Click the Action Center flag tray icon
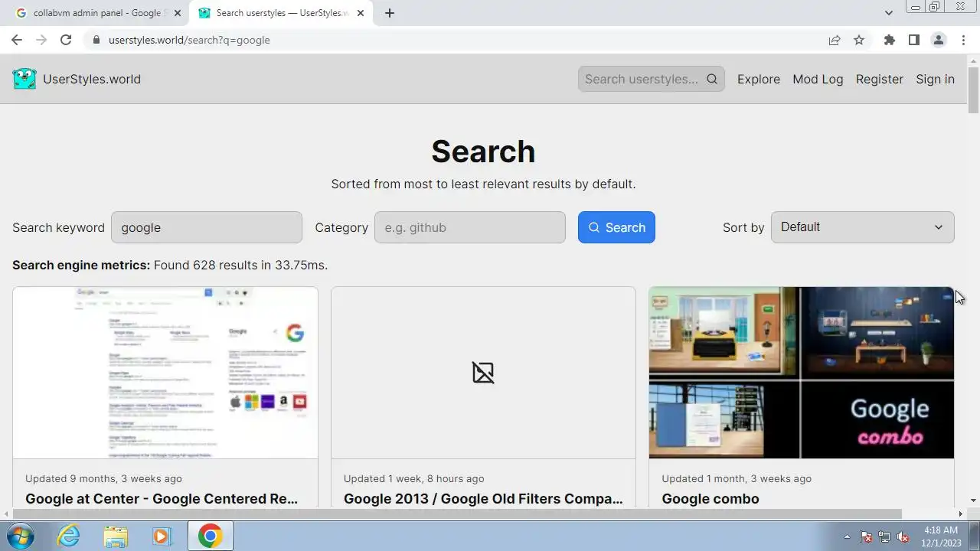This screenshot has height=551, width=980. tap(866, 536)
